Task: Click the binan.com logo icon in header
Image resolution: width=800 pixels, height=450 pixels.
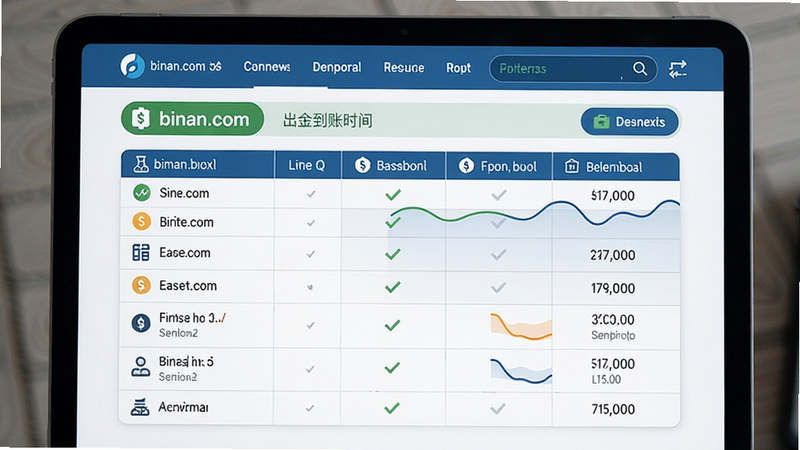Action: click(133, 66)
